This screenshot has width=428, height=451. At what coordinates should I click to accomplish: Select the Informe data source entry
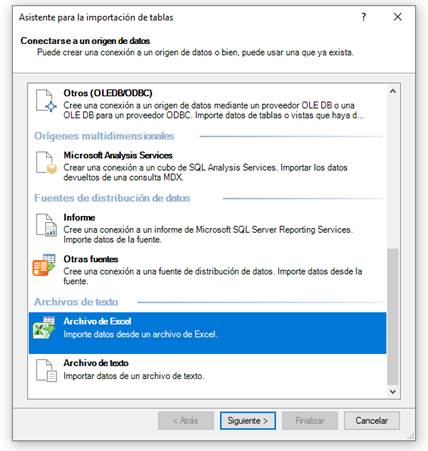207,228
